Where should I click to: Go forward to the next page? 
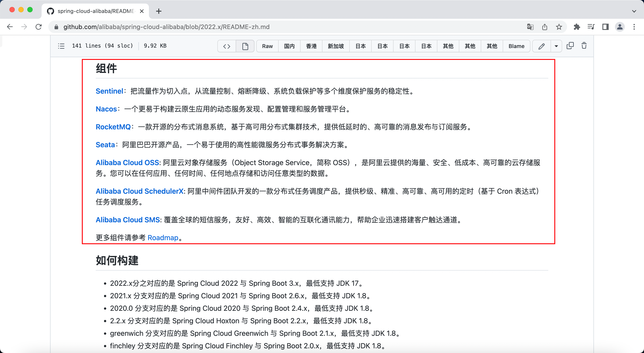(x=24, y=27)
